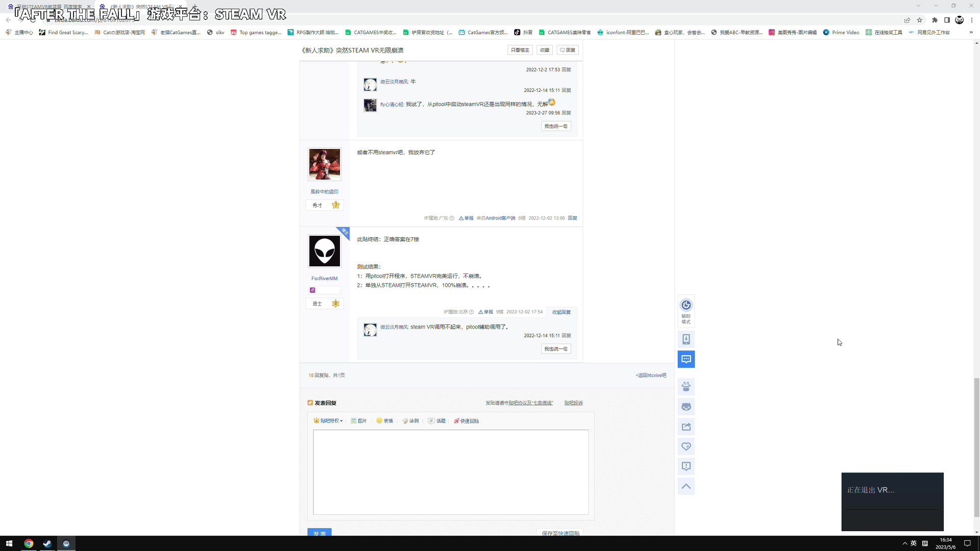Switch to the 开启STEAMVR就蓝屏 百度搜索 tab
This screenshot has width=980, height=551.
(50, 7)
